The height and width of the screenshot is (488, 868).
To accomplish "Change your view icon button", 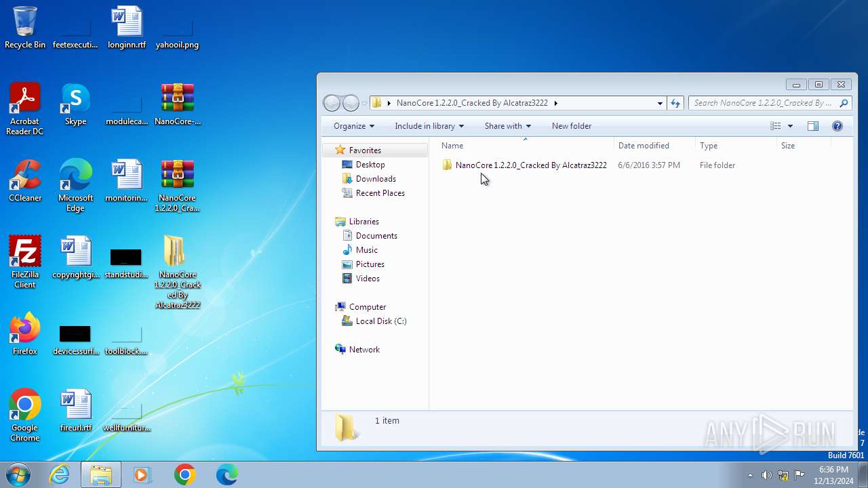I will coord(776,126).
